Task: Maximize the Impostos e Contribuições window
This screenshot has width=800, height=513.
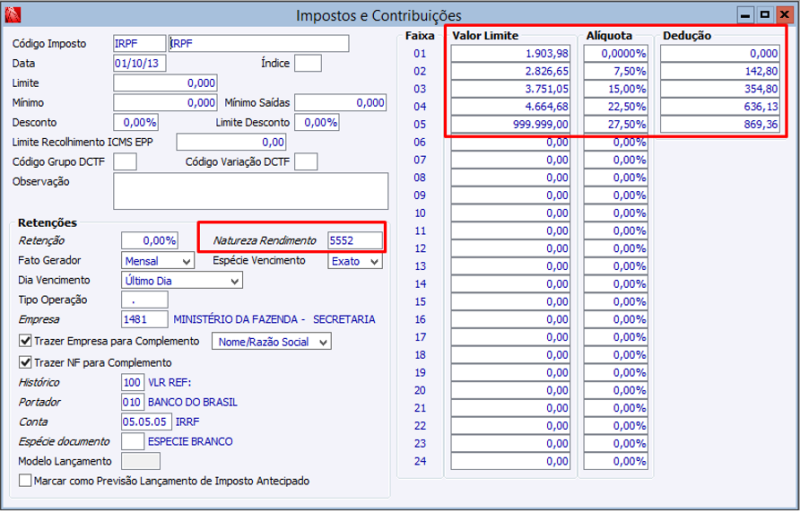Action: (x=765, y=15)
